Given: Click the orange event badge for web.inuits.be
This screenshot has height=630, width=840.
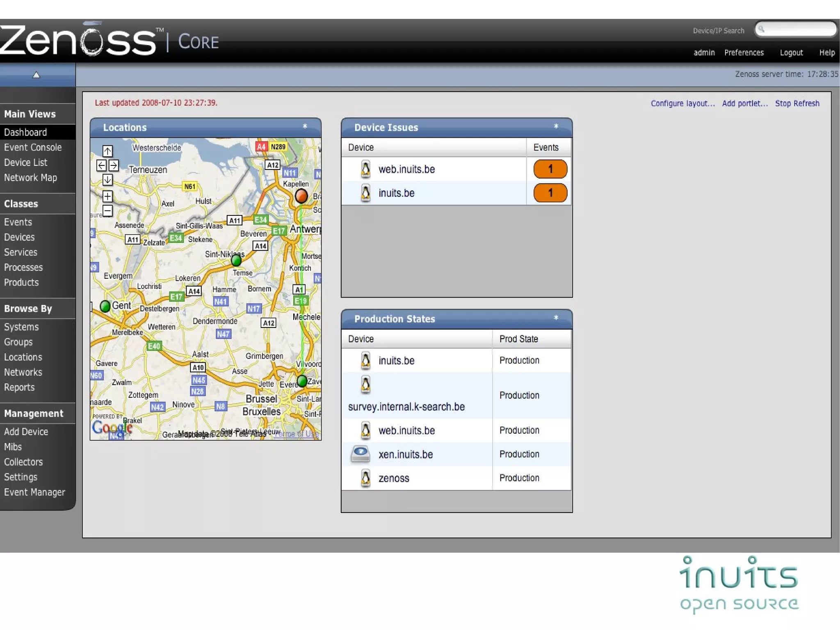Looking at the screenshot, I should tap(550, 169).
